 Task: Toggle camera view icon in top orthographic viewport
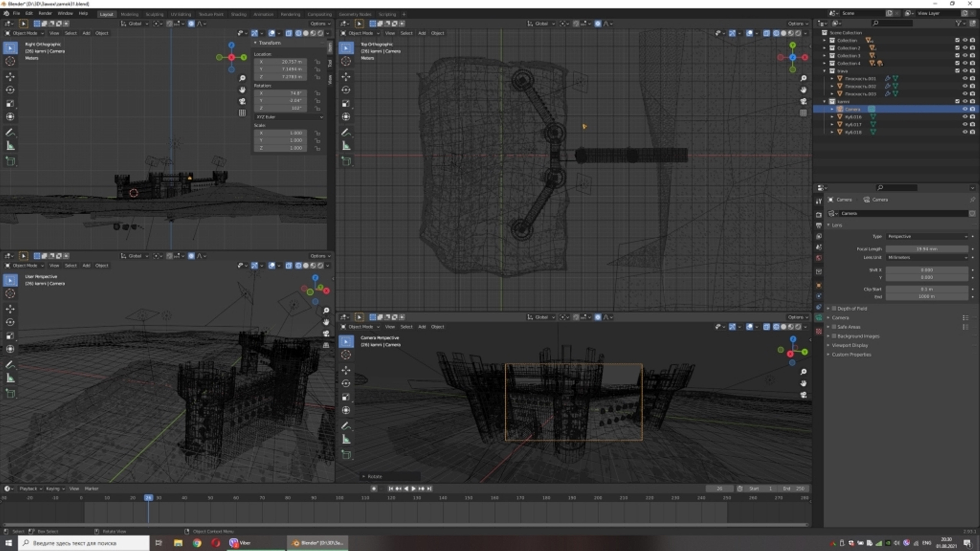point(803,101)
